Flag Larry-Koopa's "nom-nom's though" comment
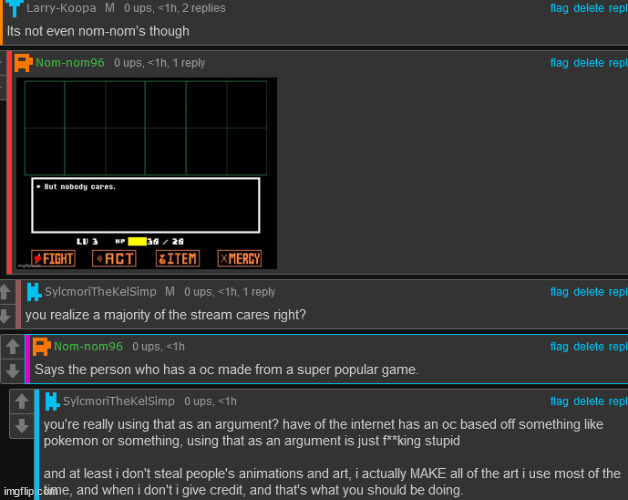This screenshot has height=500, width=628. [x=560, y=8]
